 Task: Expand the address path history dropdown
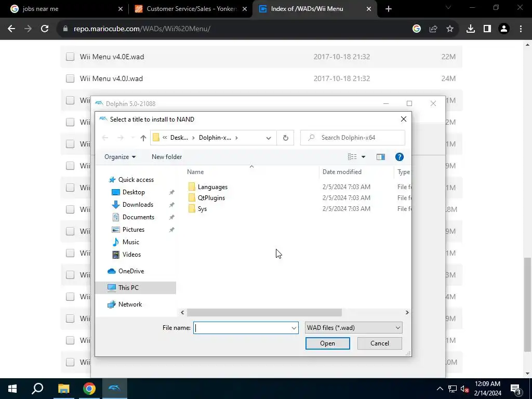coord(269,138)
